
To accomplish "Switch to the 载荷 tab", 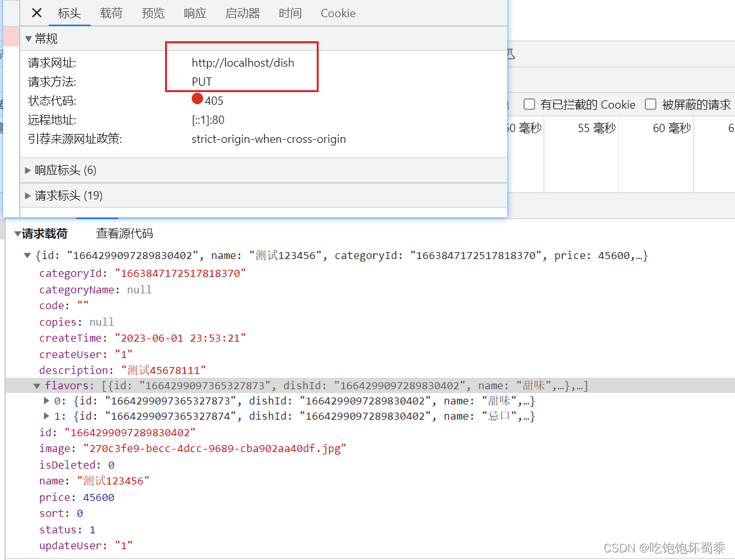I will pyautogui.click(x=111, y=13).
